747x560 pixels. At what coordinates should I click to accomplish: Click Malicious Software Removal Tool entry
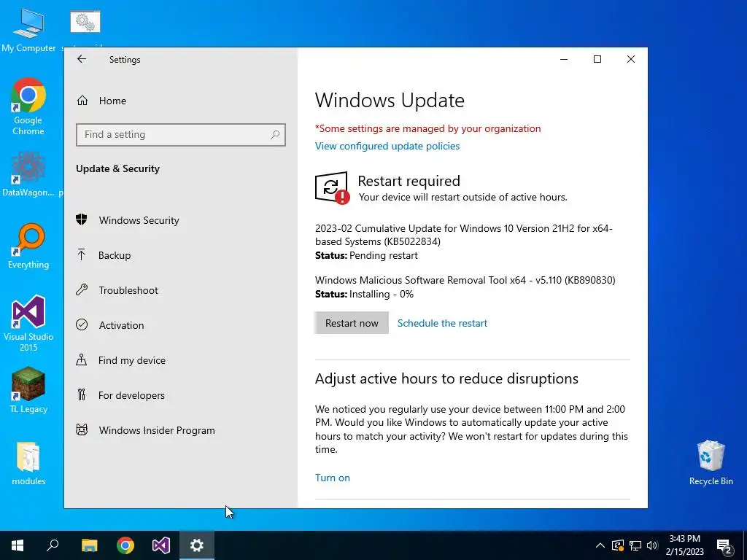(465, 280)
